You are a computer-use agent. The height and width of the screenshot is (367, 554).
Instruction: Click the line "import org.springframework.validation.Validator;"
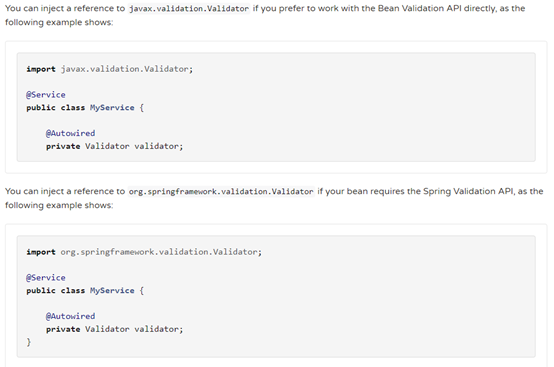[x=144, y=252]
